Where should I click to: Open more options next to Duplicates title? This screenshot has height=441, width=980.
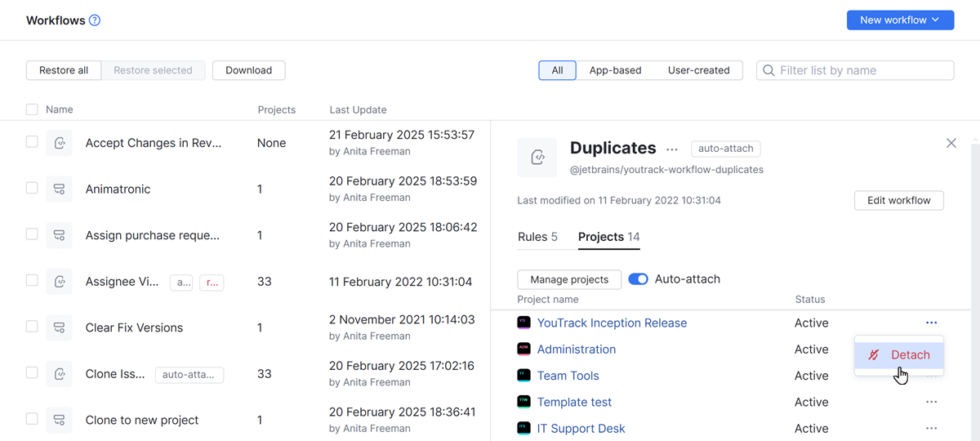[x=672, y=149]
